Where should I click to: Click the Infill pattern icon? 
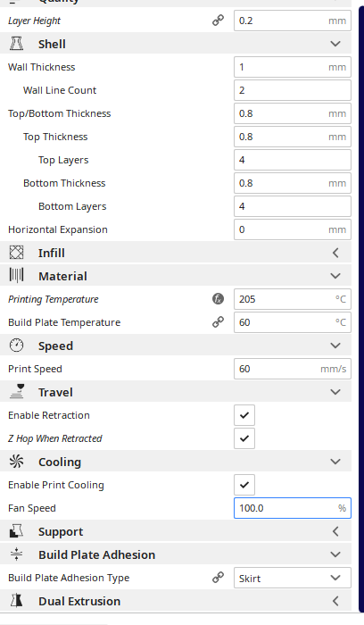16,253
